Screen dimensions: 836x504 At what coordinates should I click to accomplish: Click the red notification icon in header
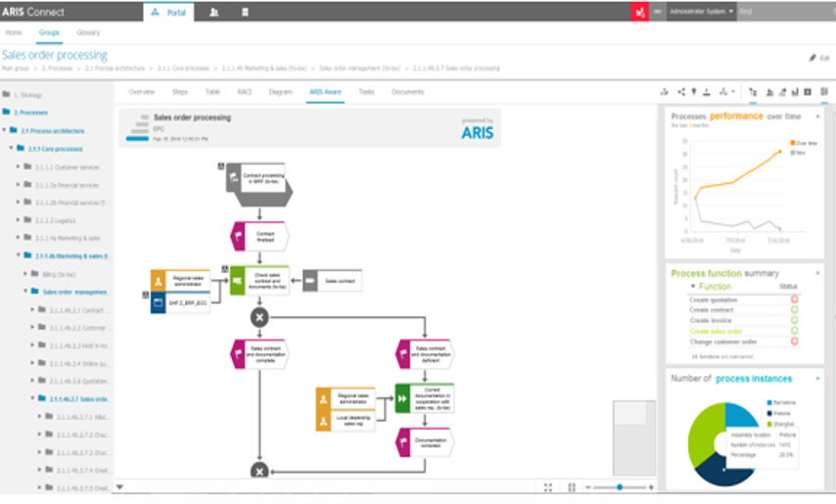coord(639,12)
